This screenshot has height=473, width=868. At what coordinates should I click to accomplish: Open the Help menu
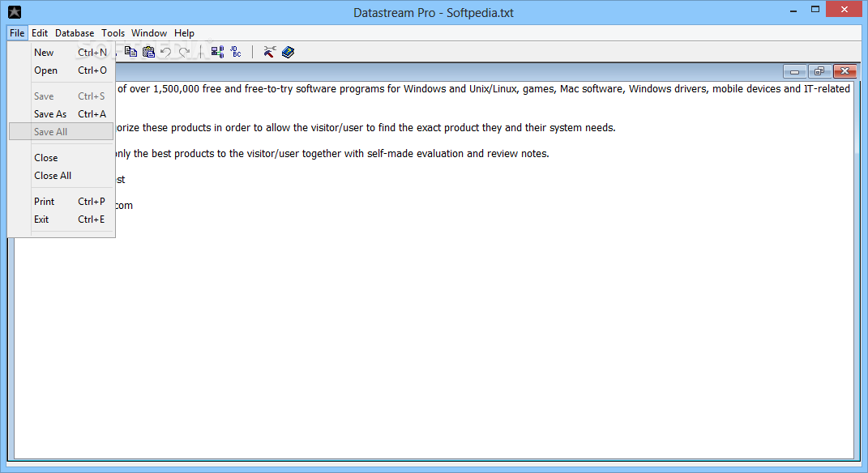pos(184,33)
